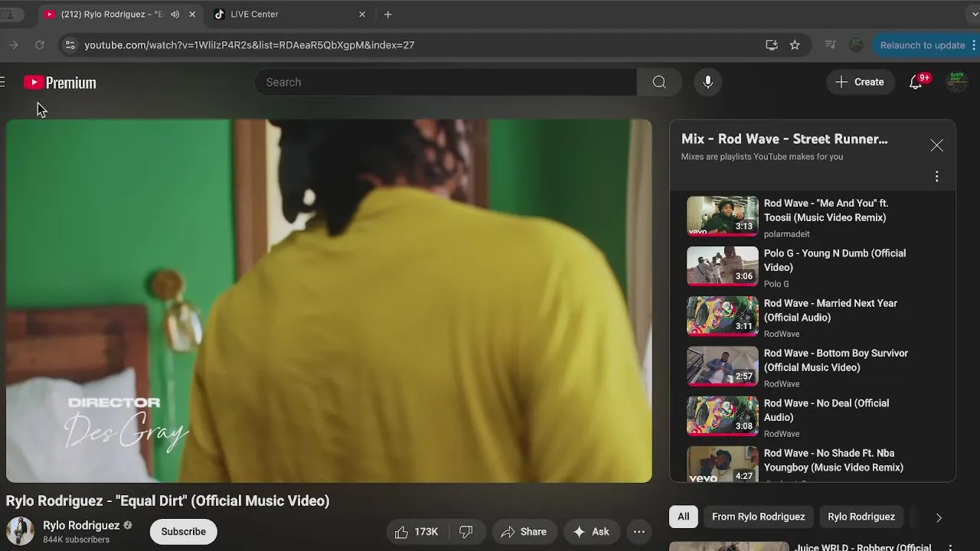Subscribe to Rylo Rodriguez channel

tap(184, 532)
